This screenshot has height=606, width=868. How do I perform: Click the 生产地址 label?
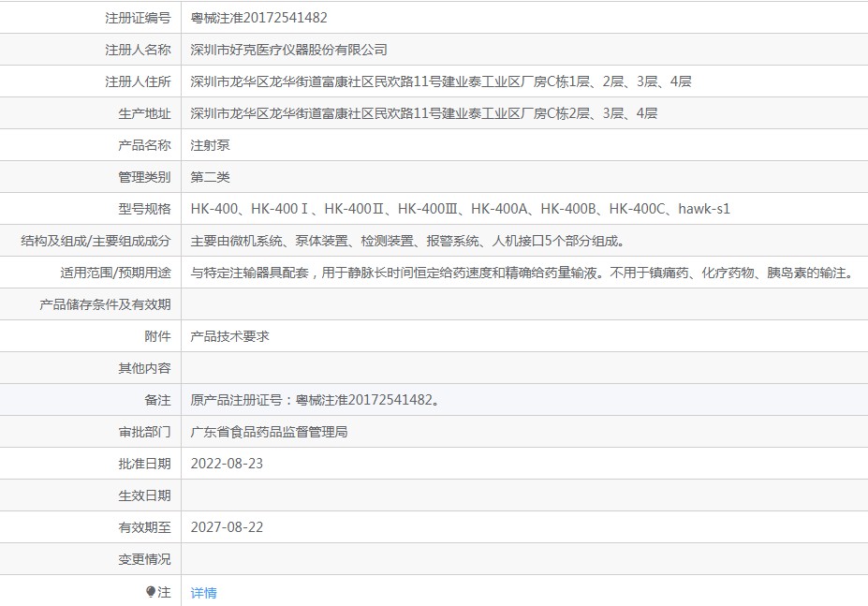tap(144, 113)
